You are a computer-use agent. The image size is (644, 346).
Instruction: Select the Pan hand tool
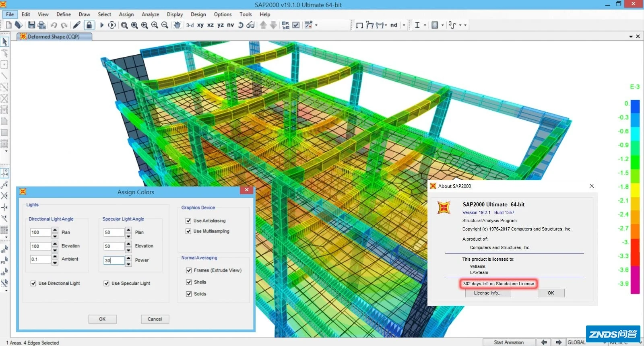(x=177, y=25)
